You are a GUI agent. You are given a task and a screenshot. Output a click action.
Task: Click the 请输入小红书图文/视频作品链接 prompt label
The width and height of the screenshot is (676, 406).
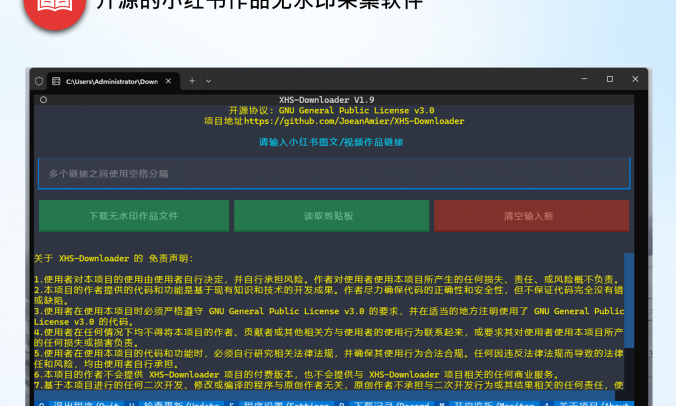(x=331, y=142)
